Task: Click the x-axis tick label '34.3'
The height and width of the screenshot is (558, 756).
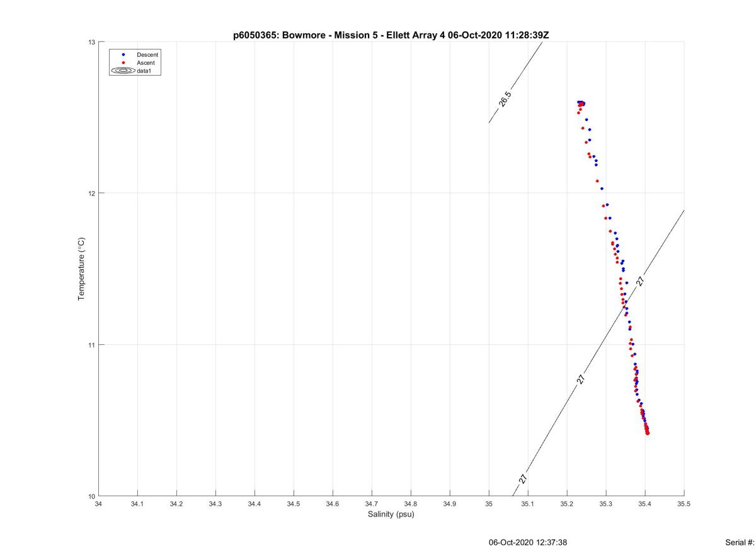Action: [215, 504]
